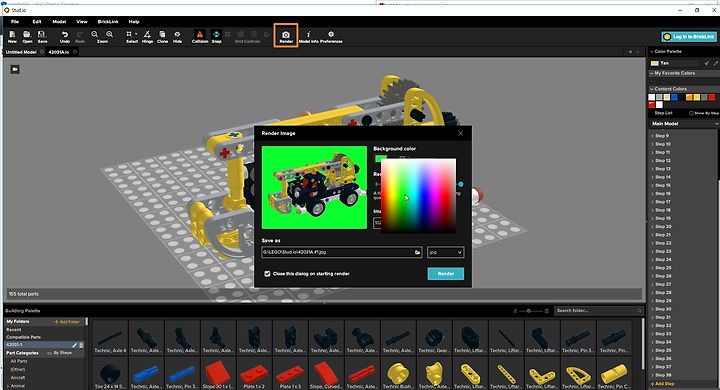
Task: Open the View menu
Action: (x=82, y=22)
